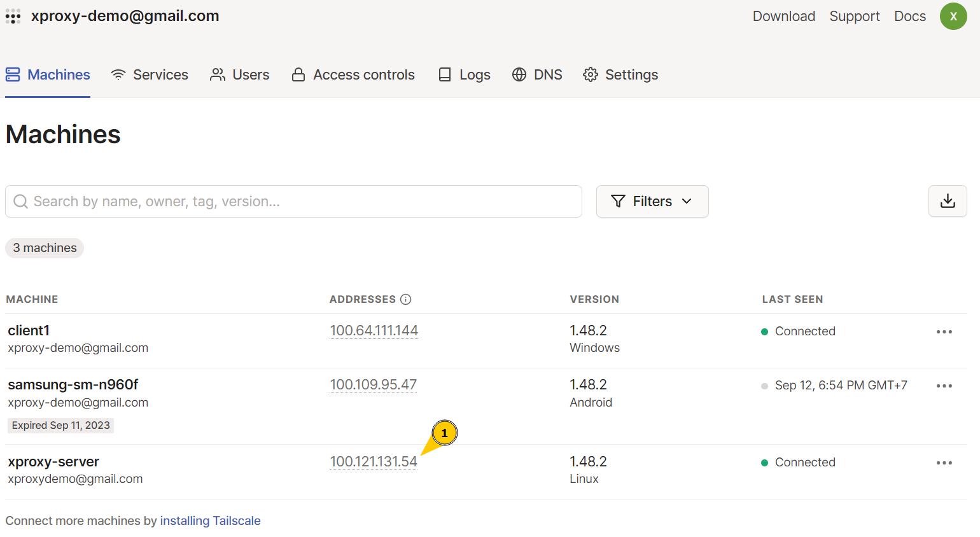
Task: Open the Support link
Action: tap(855, 16)
